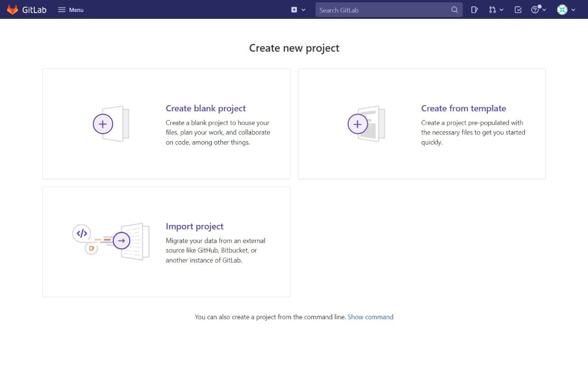588x368 pixels.
Task: Select "Create from template"
Action: [464, 108]
